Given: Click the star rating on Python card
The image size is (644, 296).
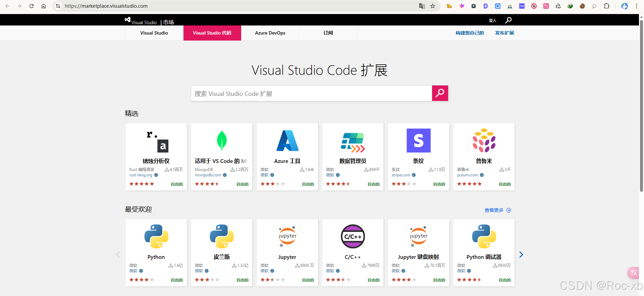Looking at the screenshot, I should 142,280.
